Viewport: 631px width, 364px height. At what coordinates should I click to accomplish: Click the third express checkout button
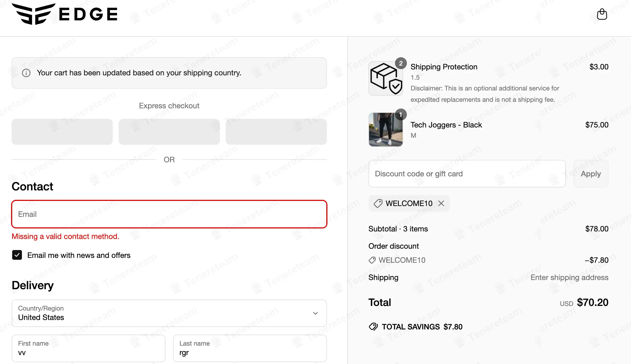(x=276, y=132)
